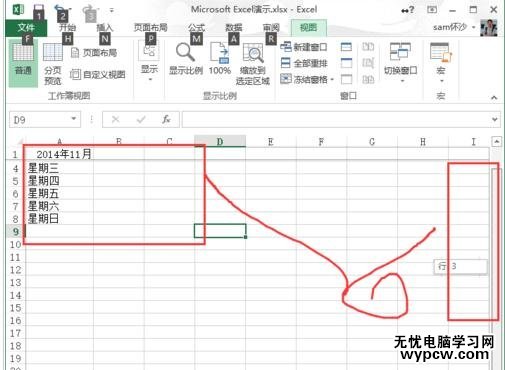Open ribbon display options icon
505x370 pixels.
click(x=432, y=10)
